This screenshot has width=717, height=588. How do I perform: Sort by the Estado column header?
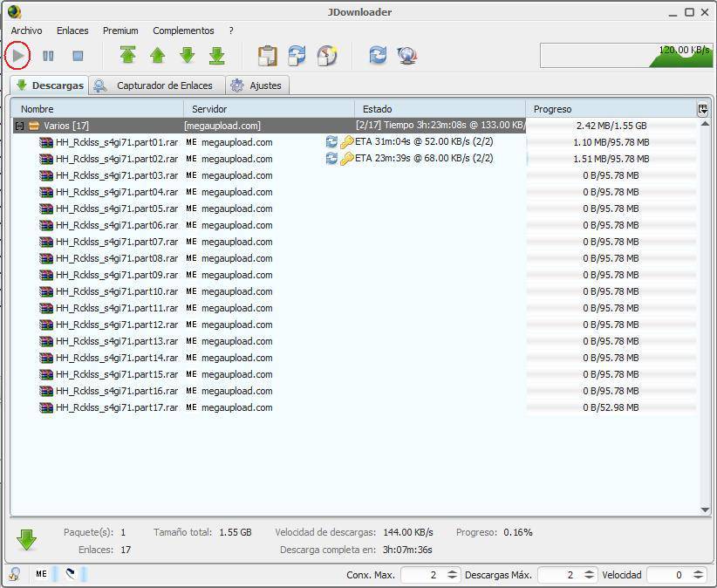tap(440, 109)
